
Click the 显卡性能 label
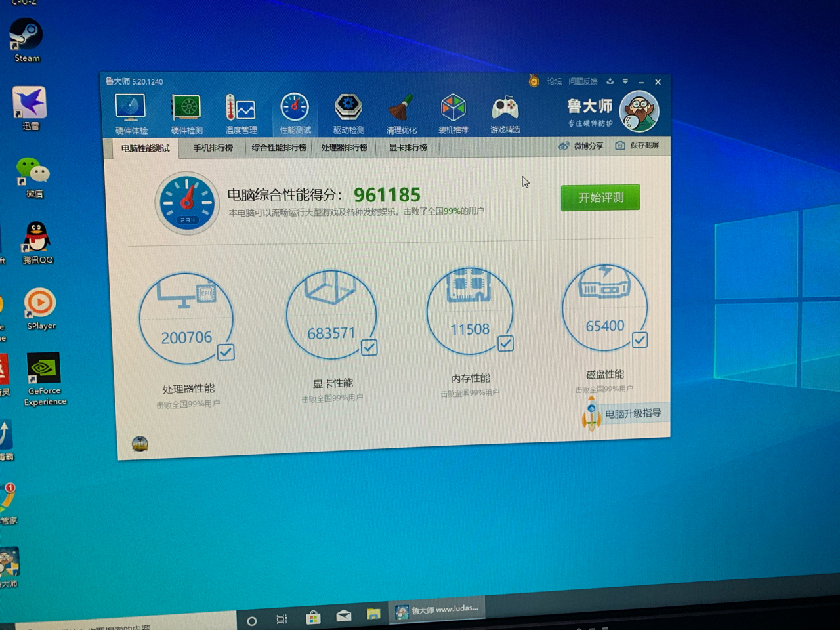tap(333, 383)
